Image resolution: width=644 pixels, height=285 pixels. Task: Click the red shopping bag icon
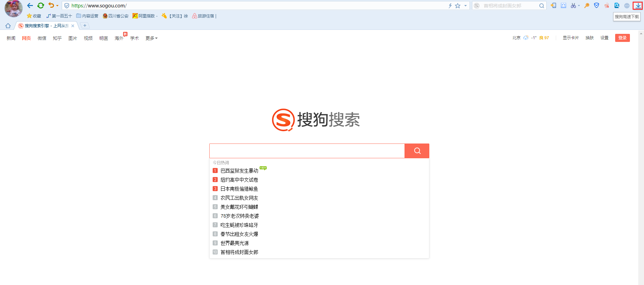click(x=607, y=5)
